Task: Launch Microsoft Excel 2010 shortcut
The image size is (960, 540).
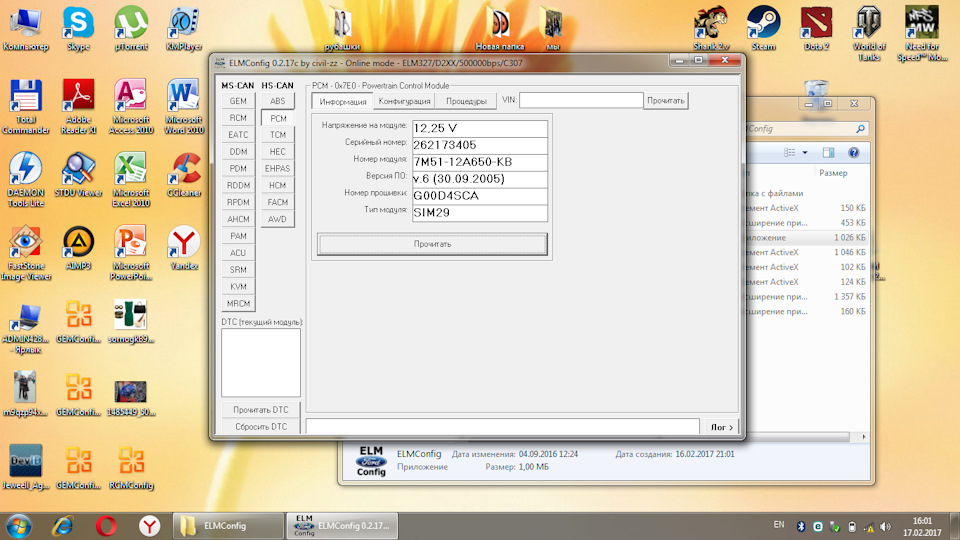Action: [x=131, y=180]
